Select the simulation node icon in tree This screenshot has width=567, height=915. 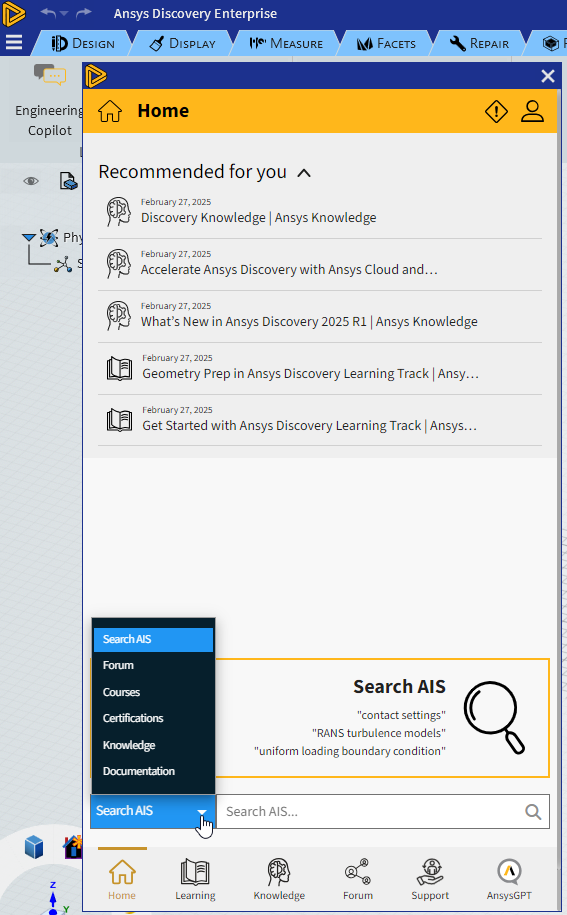[63, 264]
